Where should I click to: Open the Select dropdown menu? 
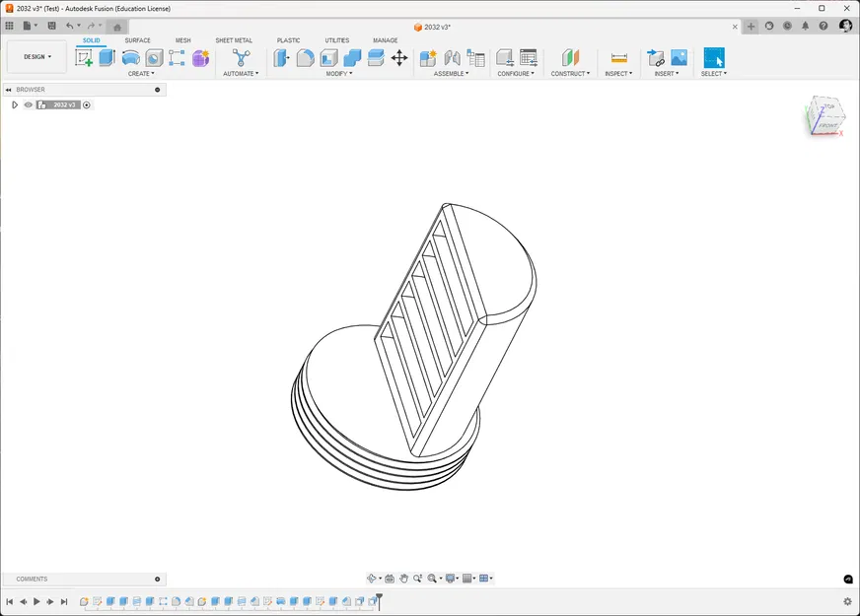(x=714, y=74)
